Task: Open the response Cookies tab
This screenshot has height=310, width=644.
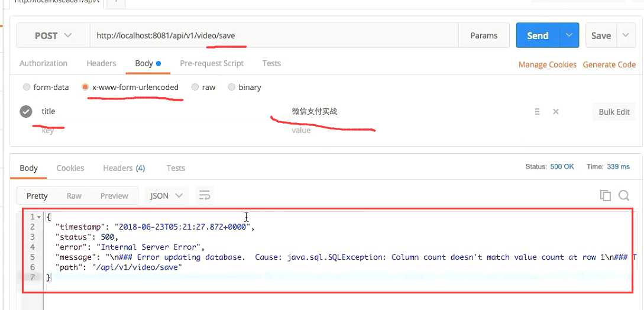Action: coord(70,168)
